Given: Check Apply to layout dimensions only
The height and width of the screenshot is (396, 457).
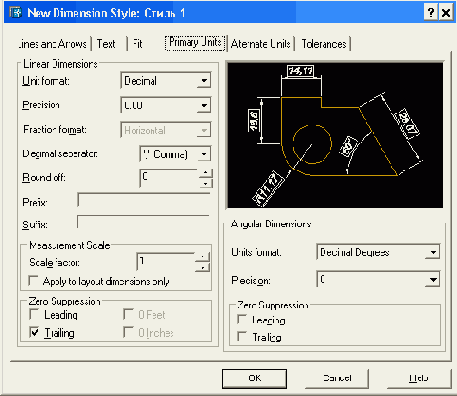Looking at the screenshot, I should 33,280.
